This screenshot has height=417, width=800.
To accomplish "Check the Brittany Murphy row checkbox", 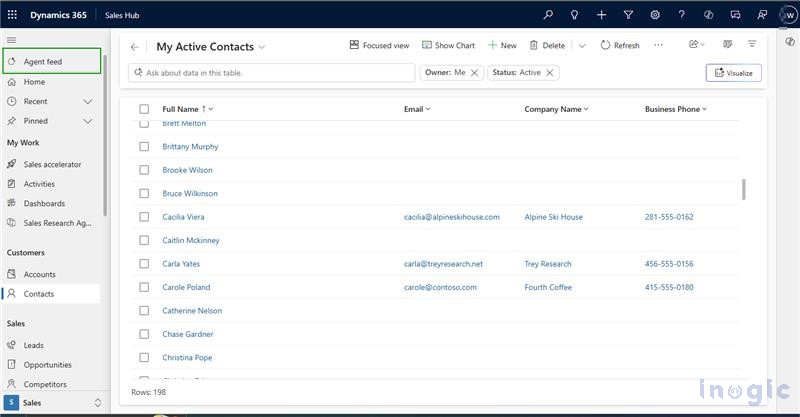I will point(144,146).
